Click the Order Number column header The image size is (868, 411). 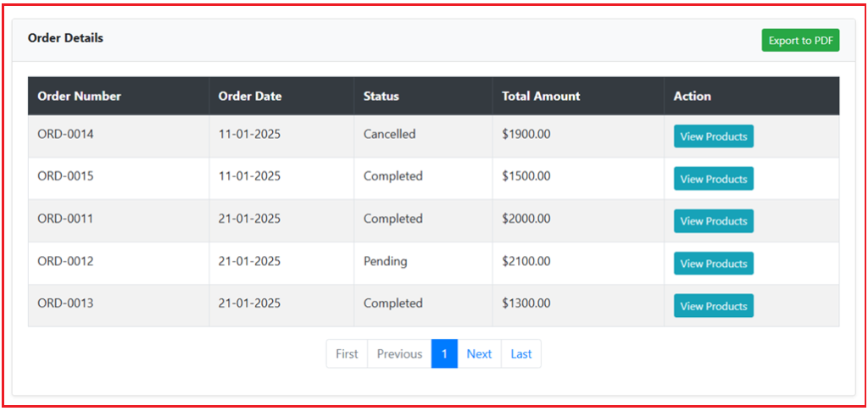(x=80, y=97)
